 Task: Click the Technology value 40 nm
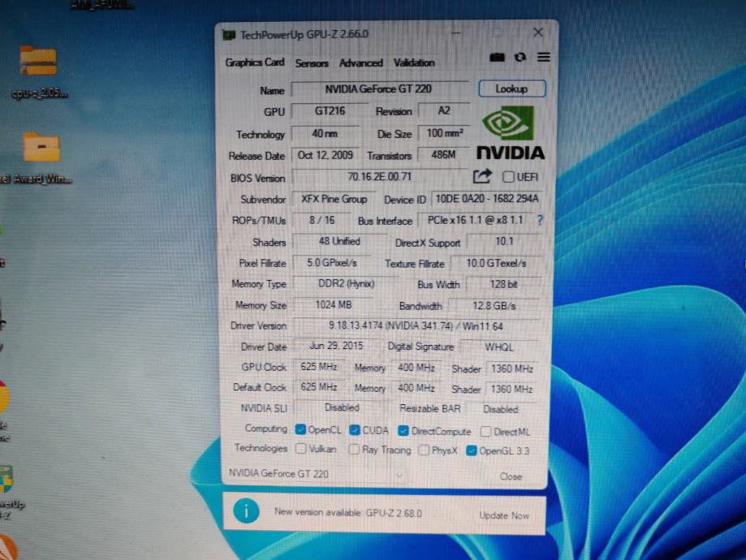coord(325,134)
